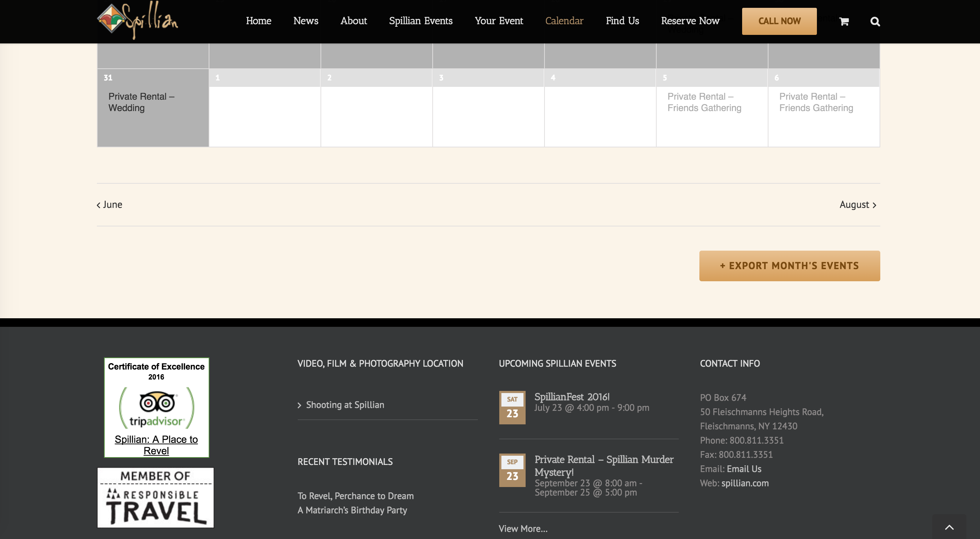
Task: Click the Spillian logo
Action: point(137,21)
